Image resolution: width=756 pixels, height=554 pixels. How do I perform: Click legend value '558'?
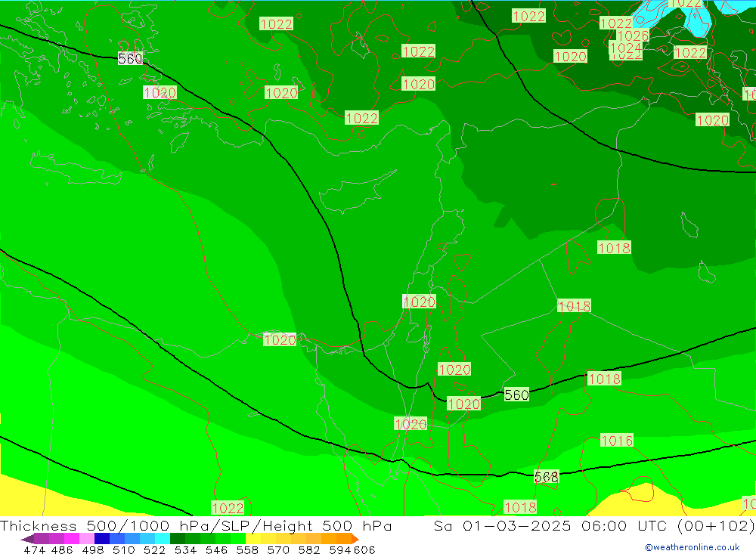pyautogui.click(x=247, y=549)
